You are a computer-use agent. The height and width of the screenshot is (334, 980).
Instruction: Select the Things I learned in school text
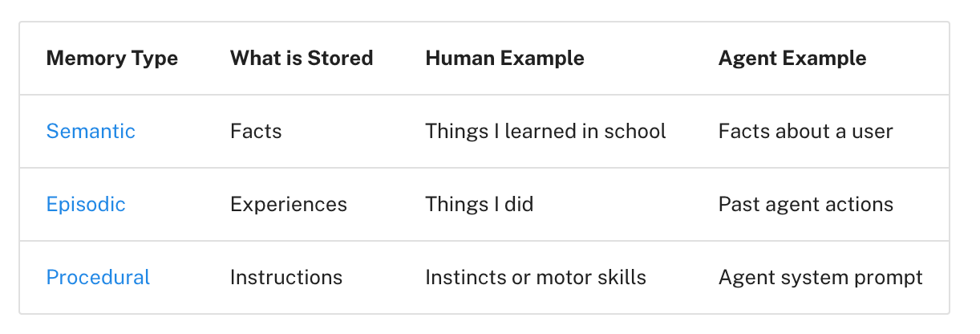pos(545,131)
